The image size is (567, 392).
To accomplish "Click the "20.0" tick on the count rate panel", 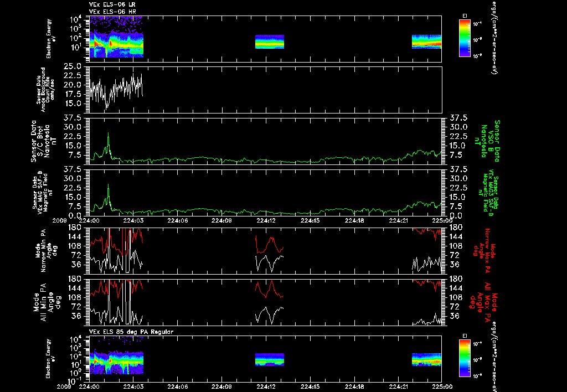I will 73,85.
